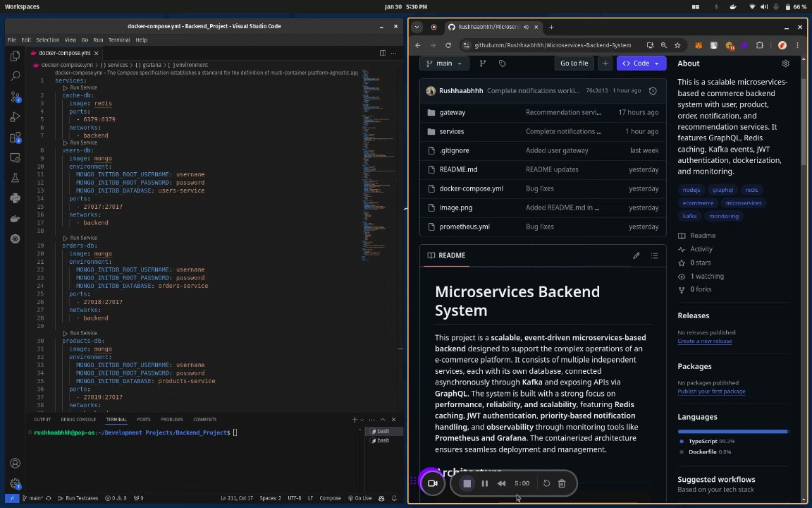This screenshot has width=812, height=508.
Task: Open browser tab list dropdown arrow
Action: click(417, 27)
